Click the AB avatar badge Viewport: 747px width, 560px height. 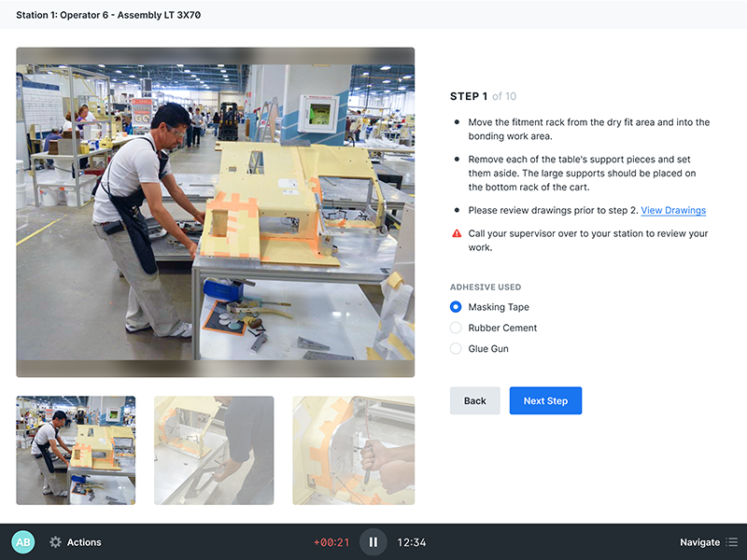point(23,541)
